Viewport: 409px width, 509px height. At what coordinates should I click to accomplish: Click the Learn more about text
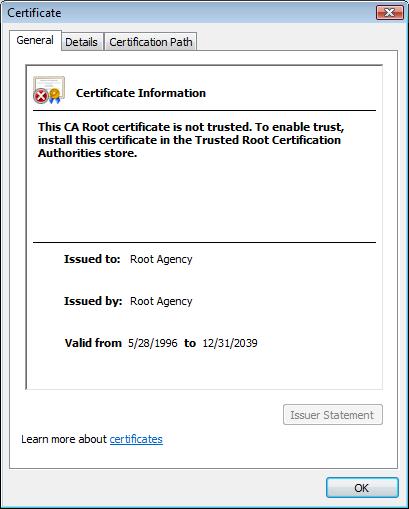point(64,439)
